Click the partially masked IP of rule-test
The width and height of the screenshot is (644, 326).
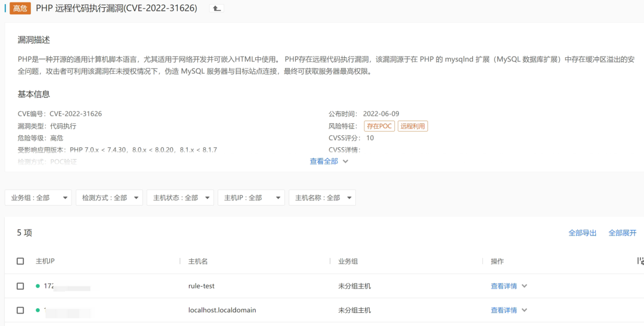click(67, 286)
